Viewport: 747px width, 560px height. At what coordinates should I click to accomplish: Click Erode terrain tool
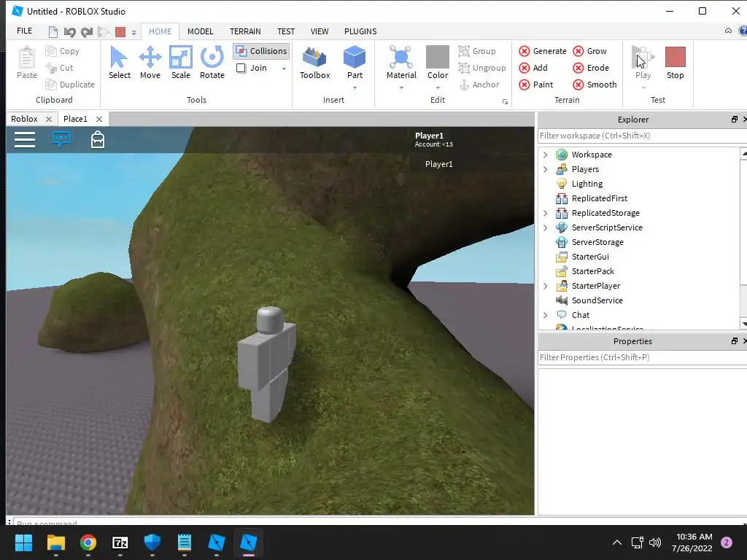coord(591,68)
